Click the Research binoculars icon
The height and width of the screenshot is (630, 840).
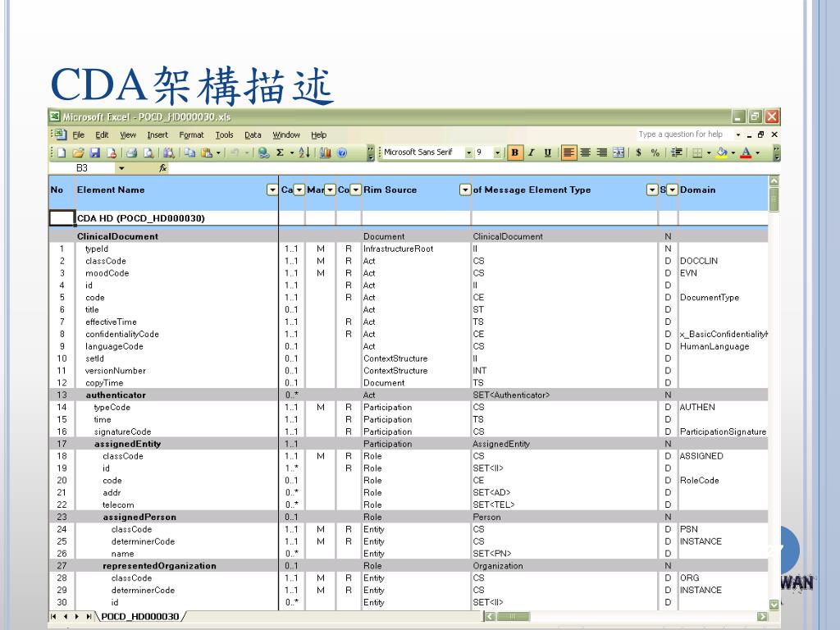(169, 153)
